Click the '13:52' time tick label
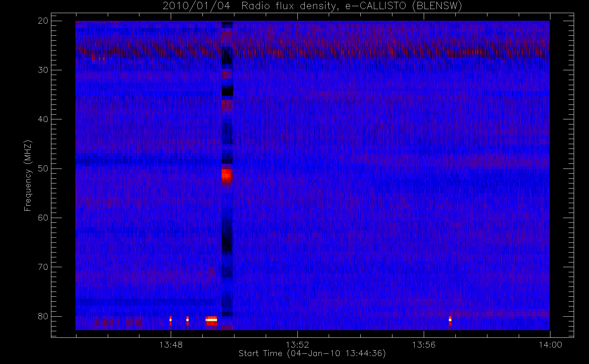The height and width of the screenshot is (364, 589). click(x=297, y=345)
